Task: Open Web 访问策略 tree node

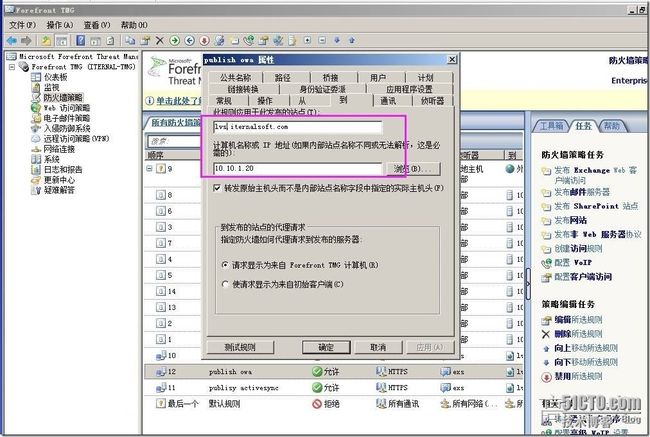Action: [66, 108]
